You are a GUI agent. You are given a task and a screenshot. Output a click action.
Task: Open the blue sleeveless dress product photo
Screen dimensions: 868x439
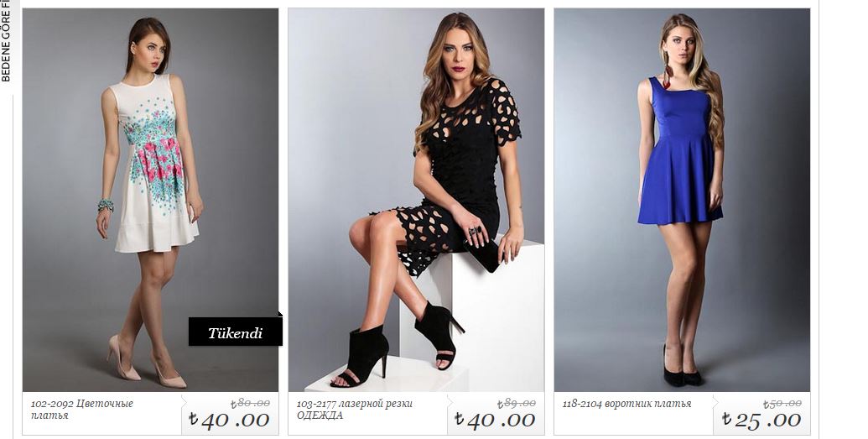[x=682, y=200]
